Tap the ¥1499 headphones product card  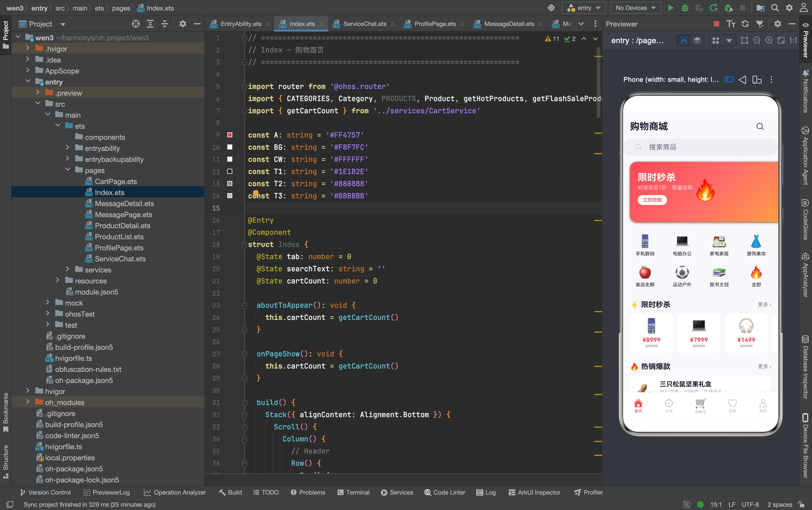coord(746,333)
